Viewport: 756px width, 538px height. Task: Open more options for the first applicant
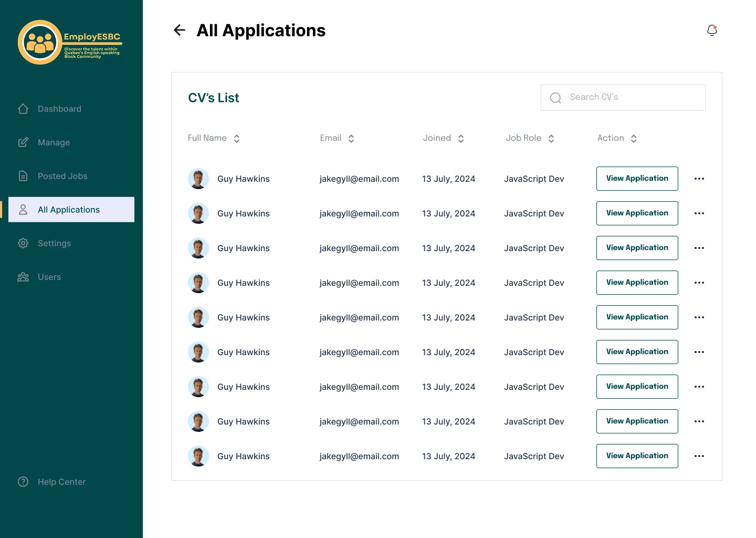coord(699,179)
